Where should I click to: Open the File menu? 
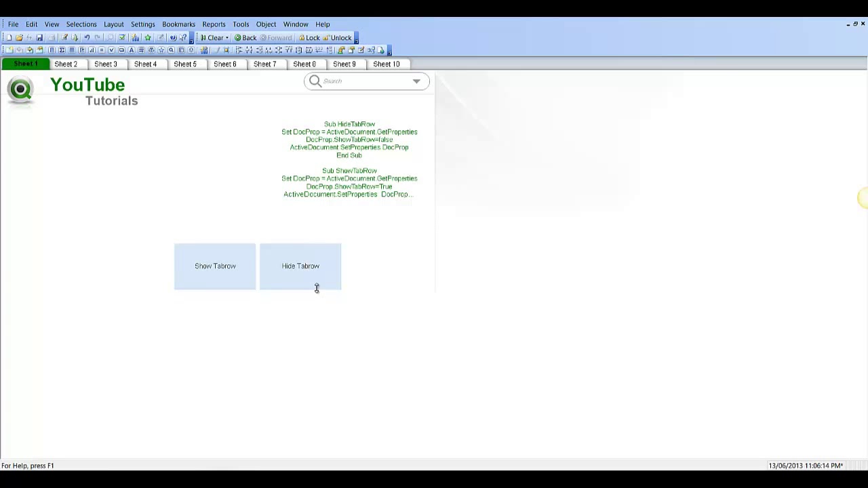click(x=13, y=24)
